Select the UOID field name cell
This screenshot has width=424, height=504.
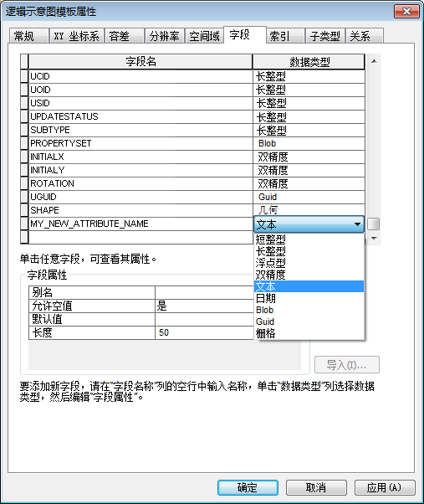pyautogui.click(x=140, y=90)
